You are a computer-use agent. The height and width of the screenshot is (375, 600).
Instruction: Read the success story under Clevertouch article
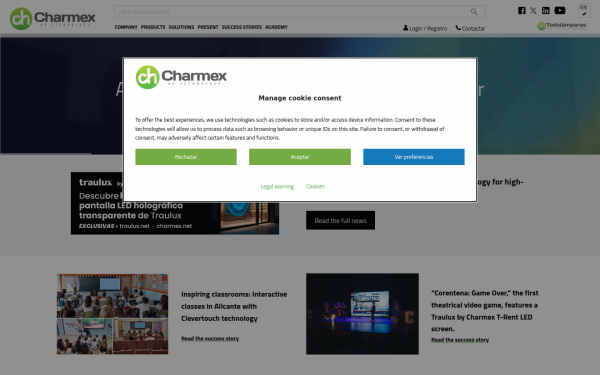210,339
